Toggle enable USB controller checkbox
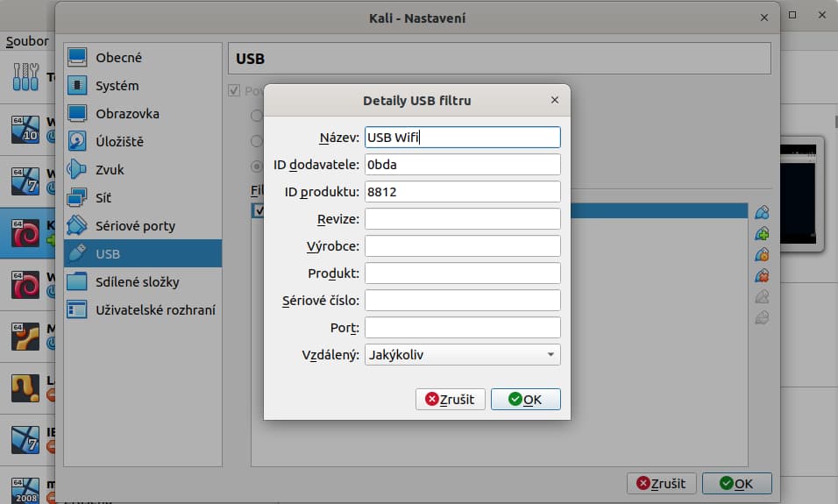 pyautogui.click(x=234, y=90)
